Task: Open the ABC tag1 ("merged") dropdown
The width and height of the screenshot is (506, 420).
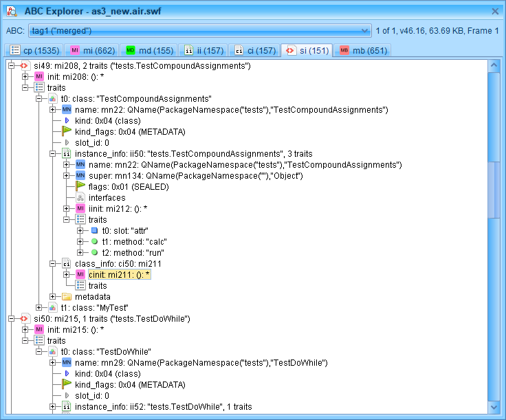Action: pyautogui.click(x=200, y=31)
